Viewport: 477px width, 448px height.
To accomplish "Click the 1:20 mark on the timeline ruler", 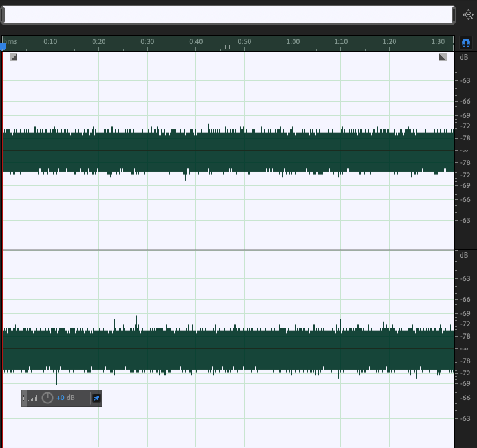I will [390, 42].
